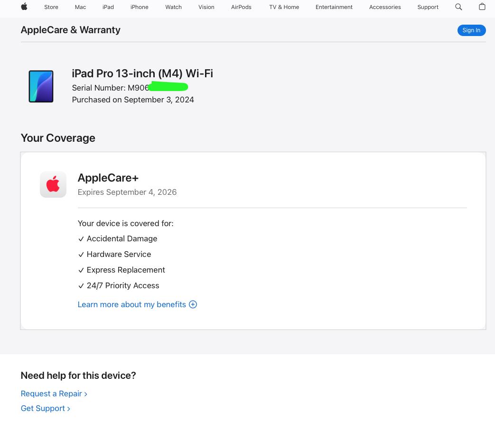Open the Support menu
The image size is (495, 448).
coord(428,7)
